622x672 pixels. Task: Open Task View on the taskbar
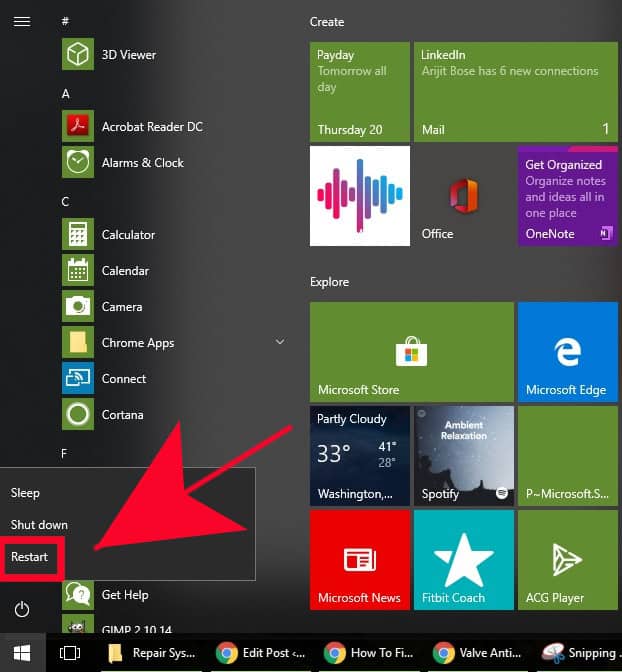coord(70,653)
